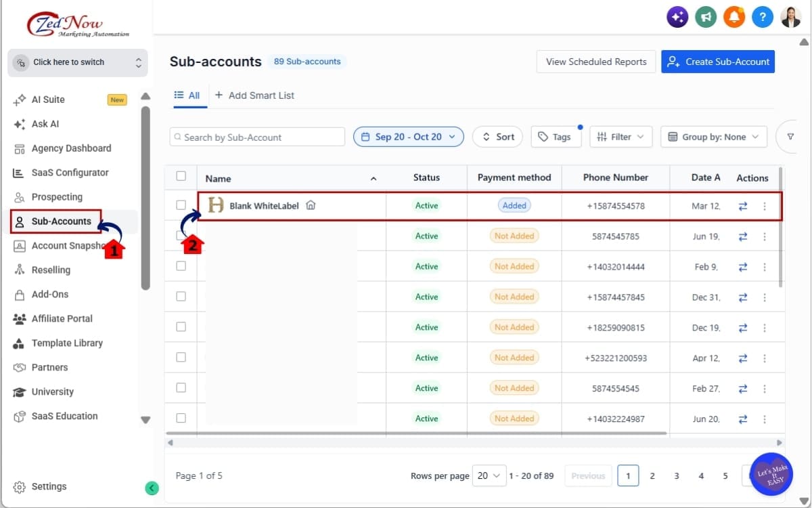Screen dimensions: 812x508
Task: Click the Settings gear icon
Action: tap(20, 487)
